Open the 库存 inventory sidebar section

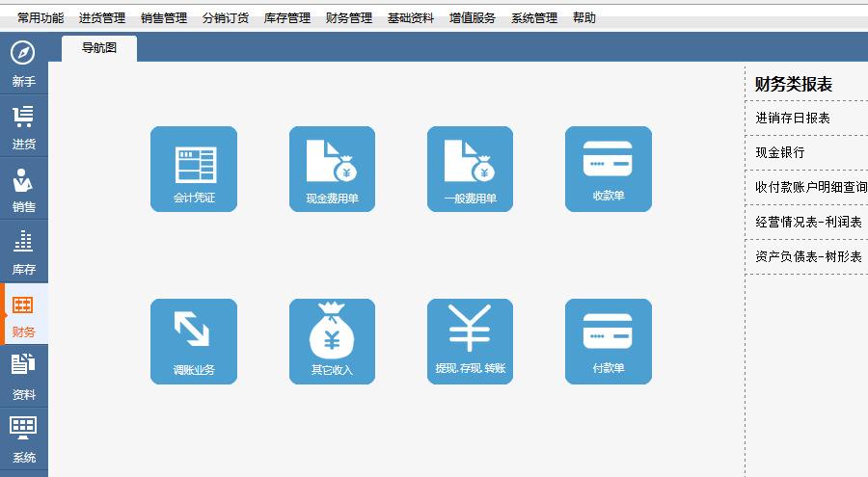23,252
